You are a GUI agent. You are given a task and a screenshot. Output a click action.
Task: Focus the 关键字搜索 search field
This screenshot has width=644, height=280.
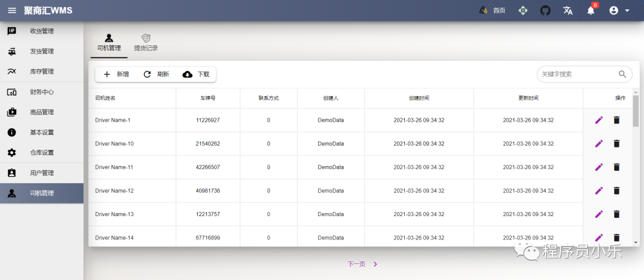pyautogui.click(x=575, y=74)
